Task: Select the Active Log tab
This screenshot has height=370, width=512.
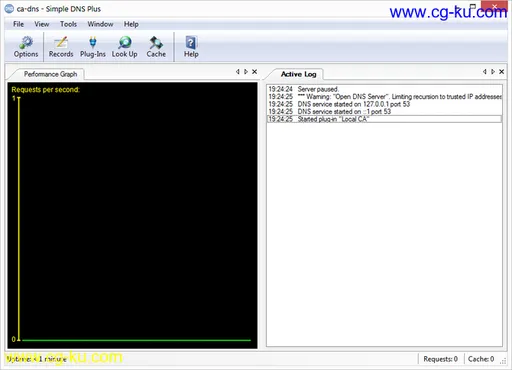Action: pyautogui.click(x=298, y=74)
